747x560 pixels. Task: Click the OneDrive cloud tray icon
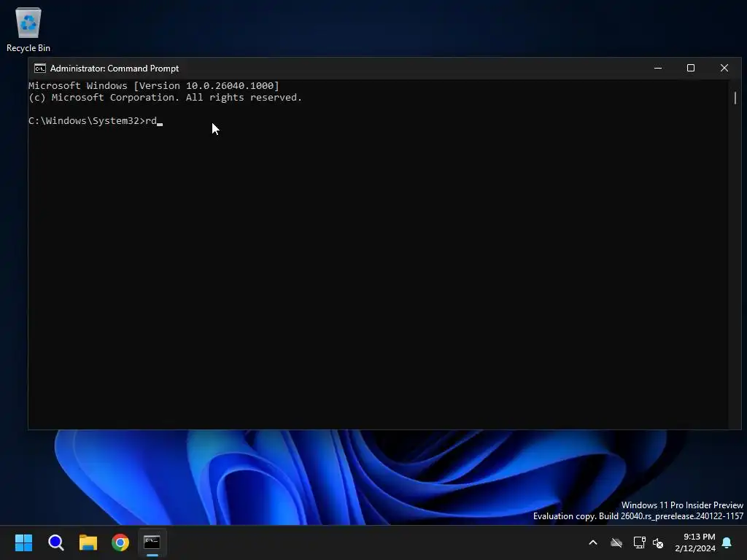[x=616, y=542]
